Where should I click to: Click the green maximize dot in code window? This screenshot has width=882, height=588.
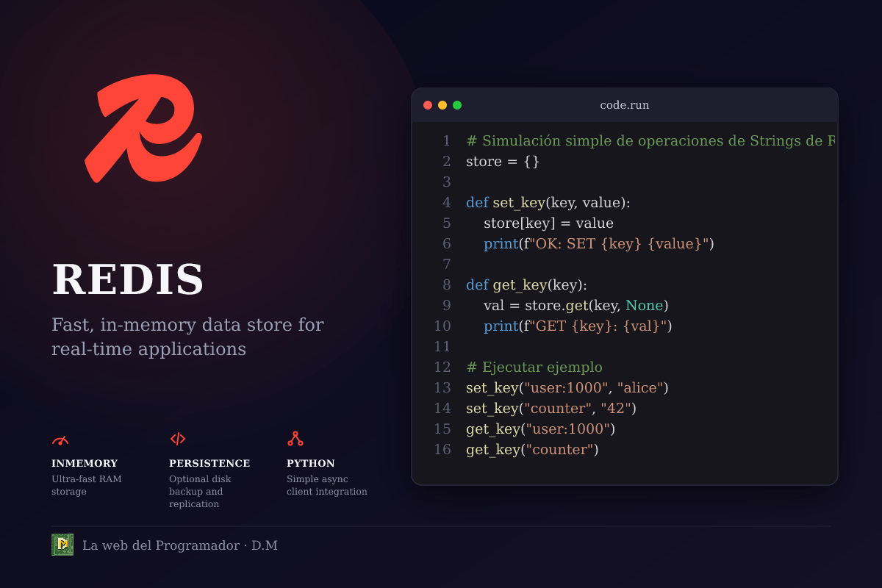pos(457,105)
